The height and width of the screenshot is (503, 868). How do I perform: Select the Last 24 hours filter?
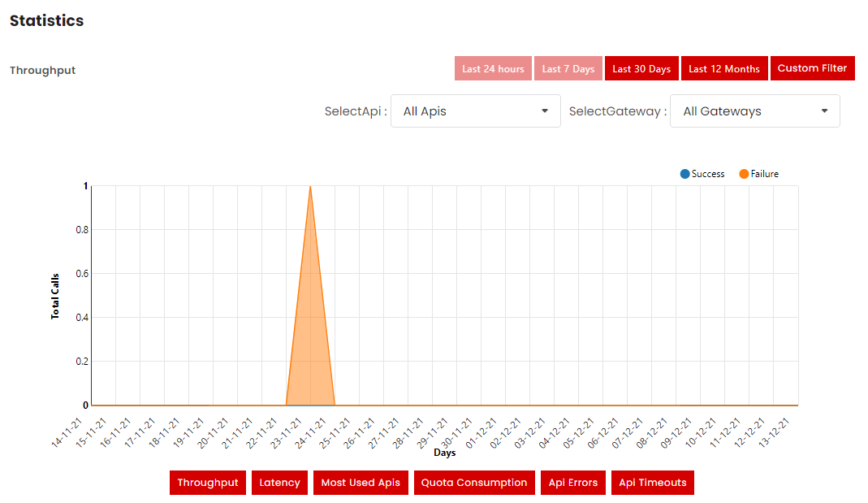coord(493,69)
